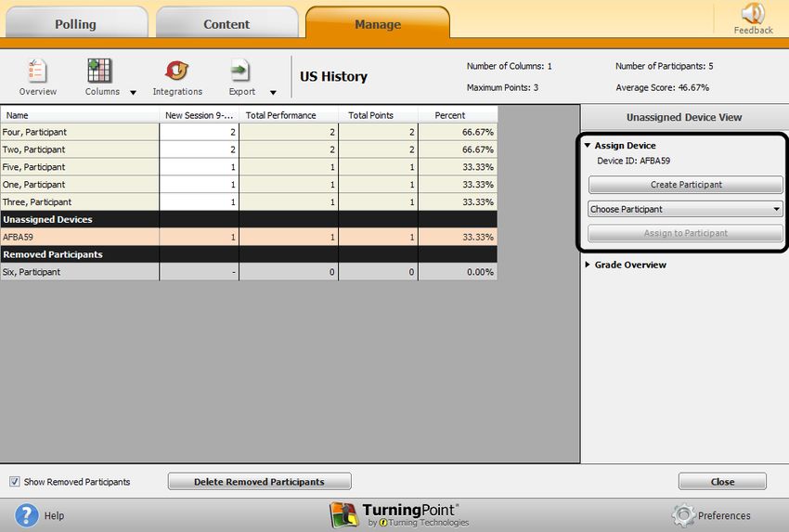Click the Help question mark icon

tap(26, 515)
